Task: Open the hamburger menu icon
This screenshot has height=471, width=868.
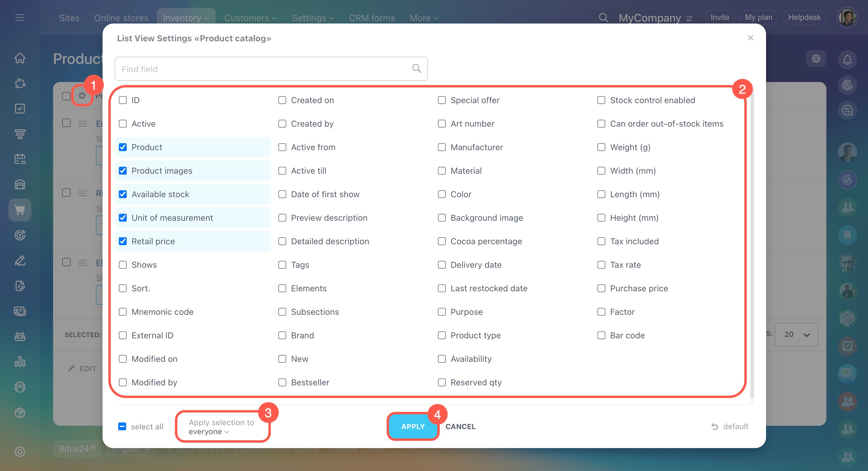Action: [x=20, y=17]
